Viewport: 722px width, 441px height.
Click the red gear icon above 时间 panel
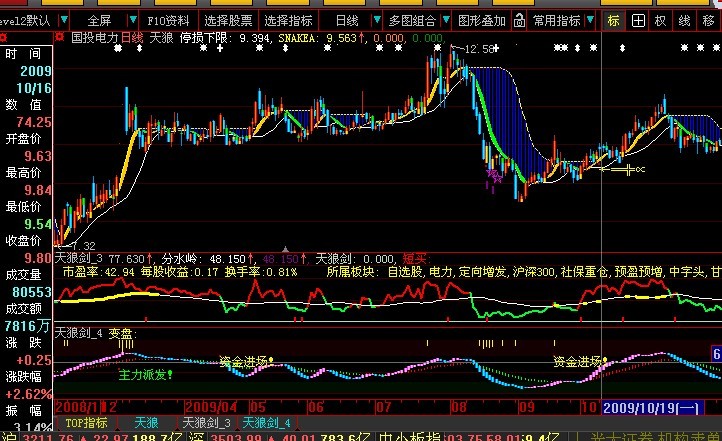click(3, 37)
